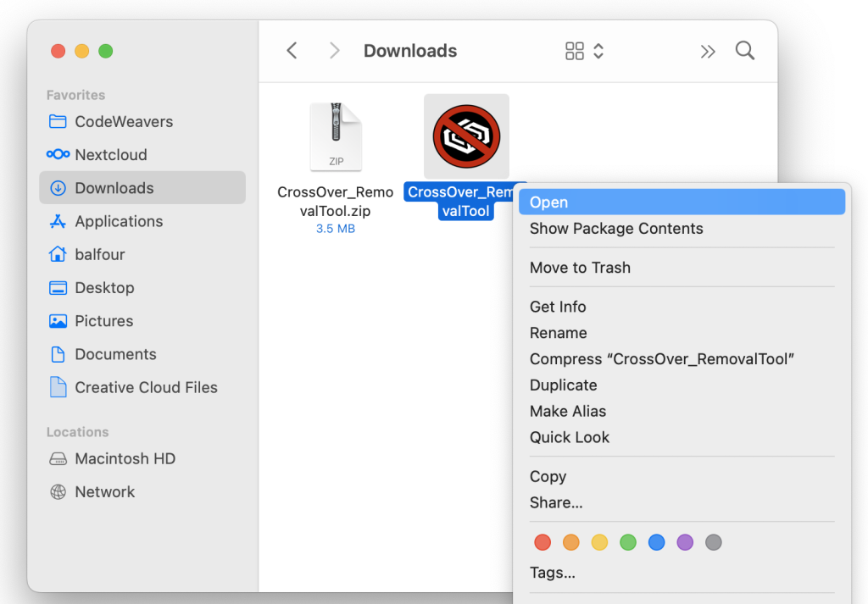Click the back navigation arrow
Screen dimensions: 868x604
point(292,51)
